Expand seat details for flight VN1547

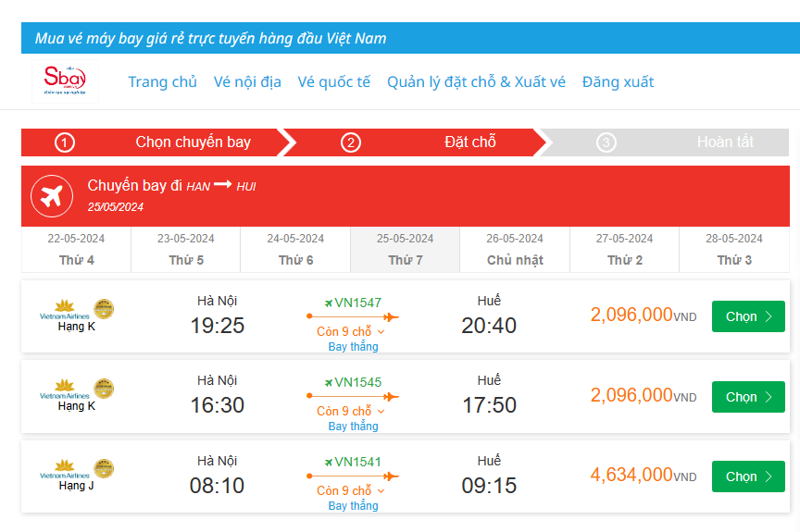pos(350,331)
